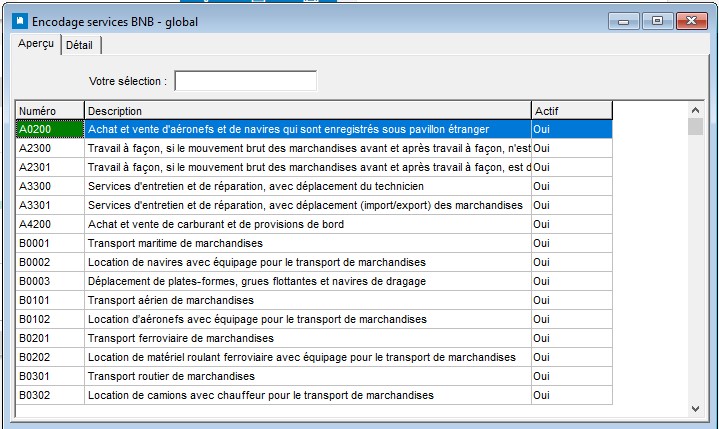Click the Oui cell in row A2300
Image resolution: width=719 pixels, height=429 pixels.
[x=572, y=148]
